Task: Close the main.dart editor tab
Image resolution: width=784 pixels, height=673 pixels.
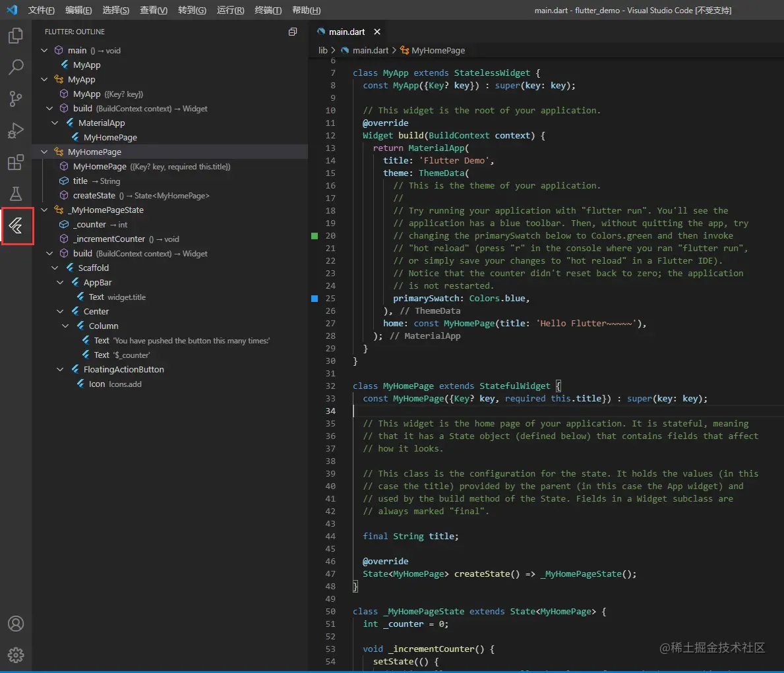Action: point(377,32)
